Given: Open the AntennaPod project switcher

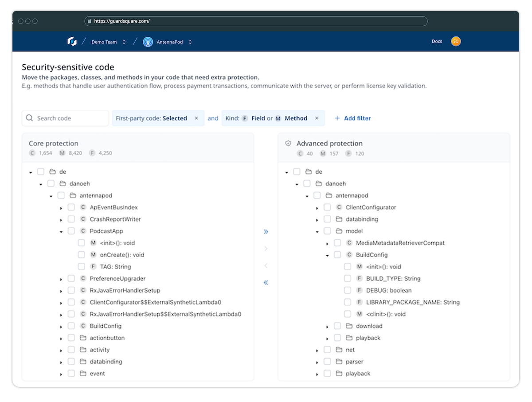Looking at the screenshot, I should pos(190,41).
